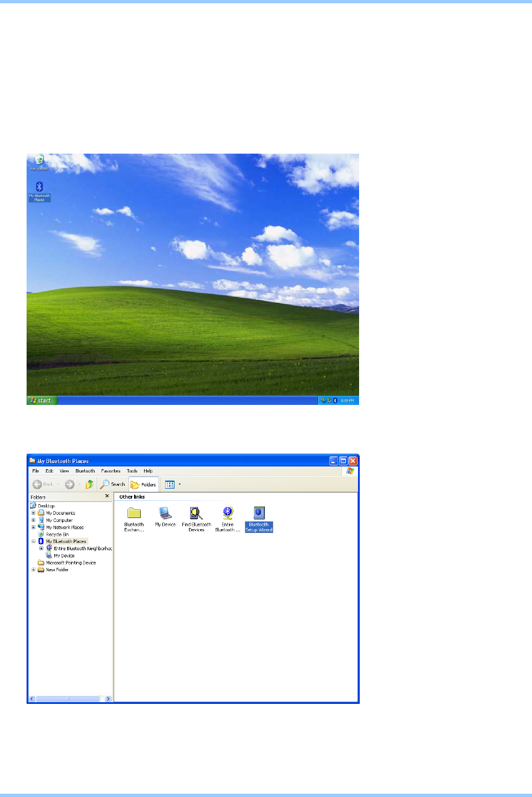The width and height of the screenshot is (532, 797).
Task: Select My Device laptop icon in file pane
Action: pyautogui.click(x=165, y=517)
